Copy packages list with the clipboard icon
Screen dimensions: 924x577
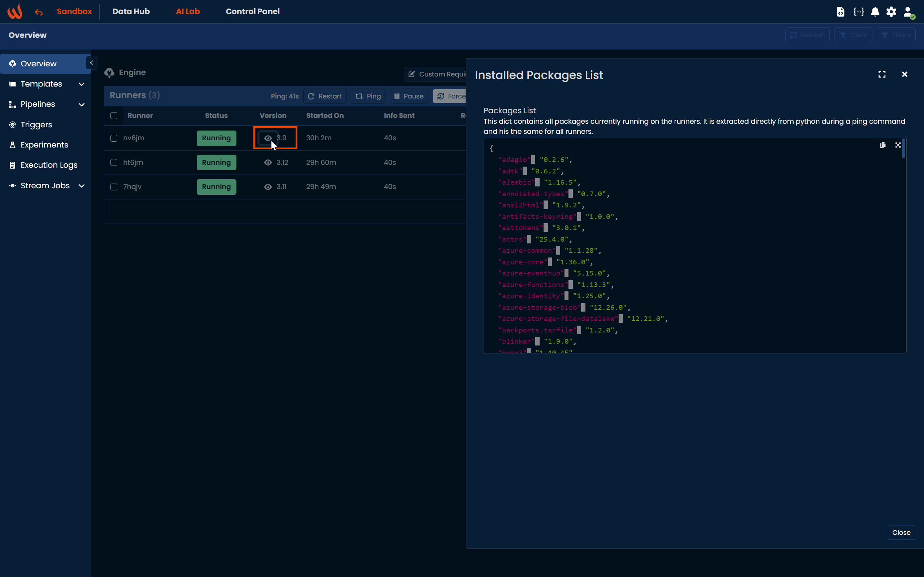[883, 145]
